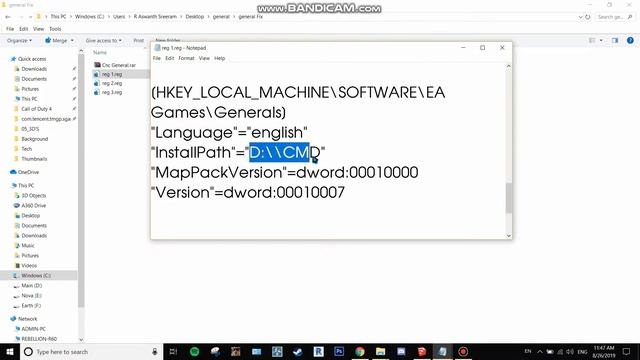Screen dimensions: 640x360
Task: Select the reg 3.reg file
Action: (x=108, y=92)
